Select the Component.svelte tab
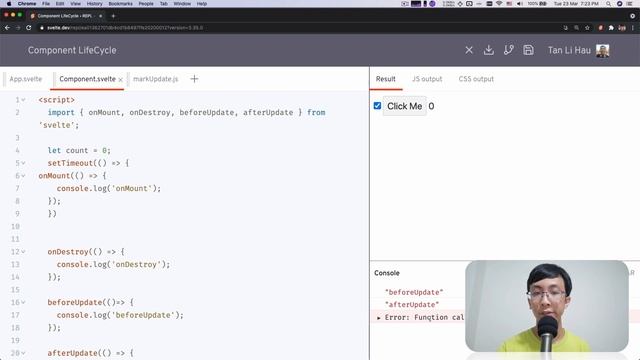Image resolution: width=640 pixels, height=360 pixels. point(87,79)
